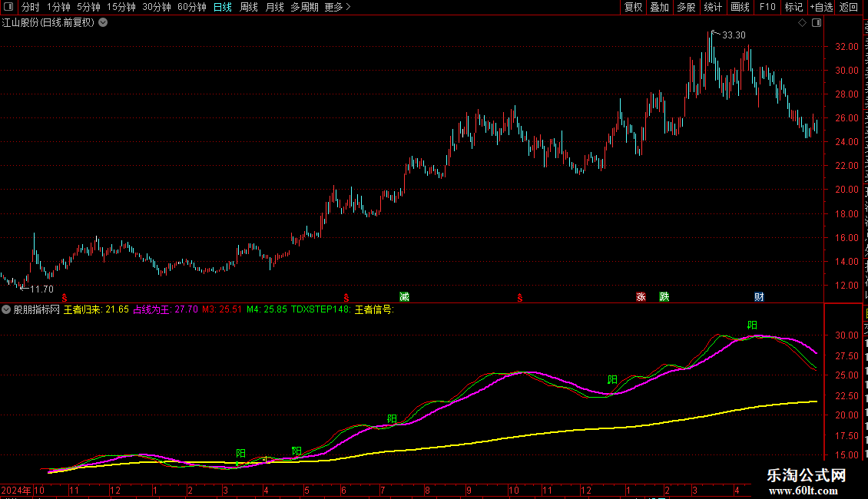Click the 王者信号 label
The image size is (868, 499).
point(374,310)
